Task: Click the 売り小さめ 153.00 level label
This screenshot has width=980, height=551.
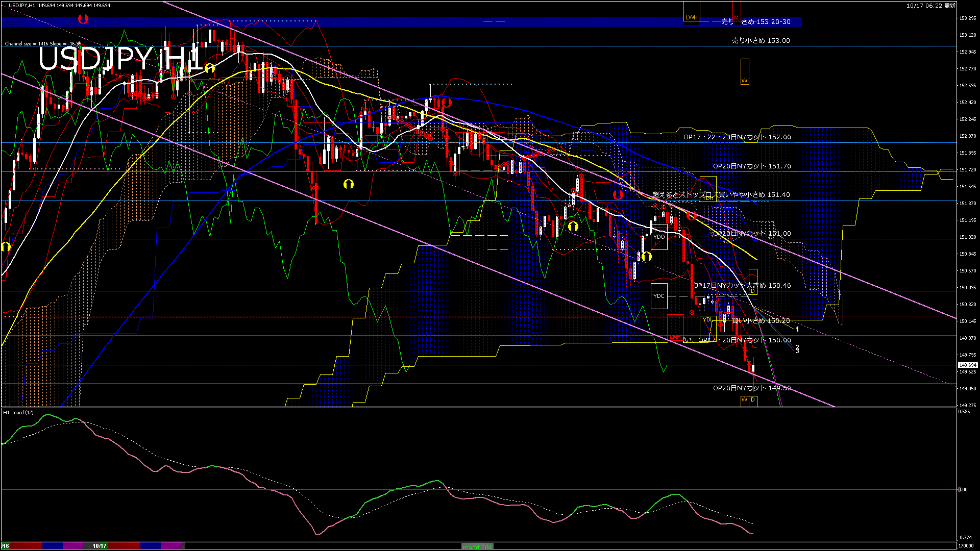Action: click(x=761, y=40)
